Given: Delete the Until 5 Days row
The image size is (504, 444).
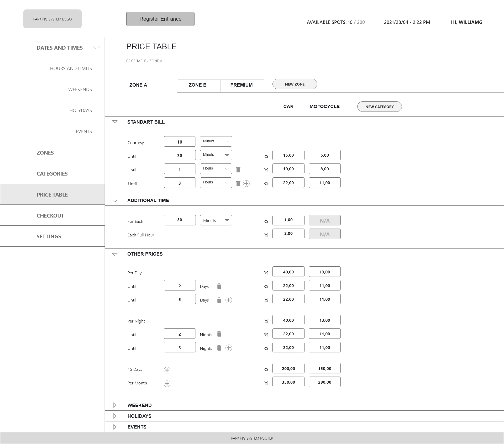Looking at the screenshot, I should pos(219,300).
